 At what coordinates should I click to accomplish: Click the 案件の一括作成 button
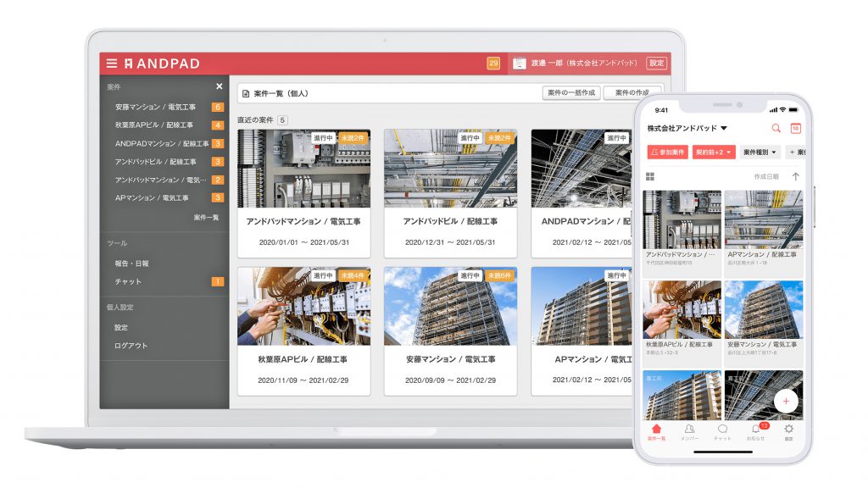pyautogui.click(x=570, y=92)
